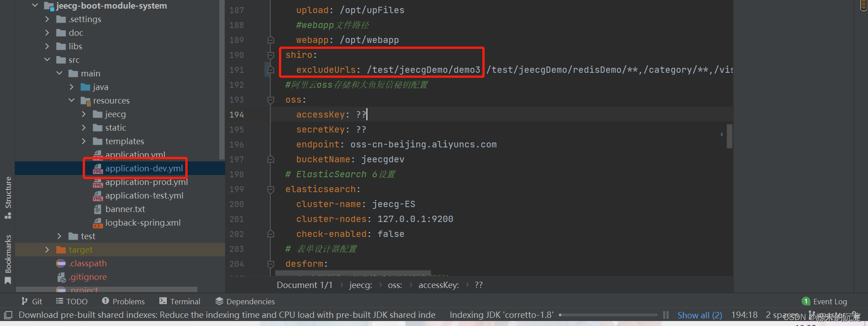The width and height of the screenshot is (868, 326).
Task: Open the Event Log panel
Action: pos(825,302)
